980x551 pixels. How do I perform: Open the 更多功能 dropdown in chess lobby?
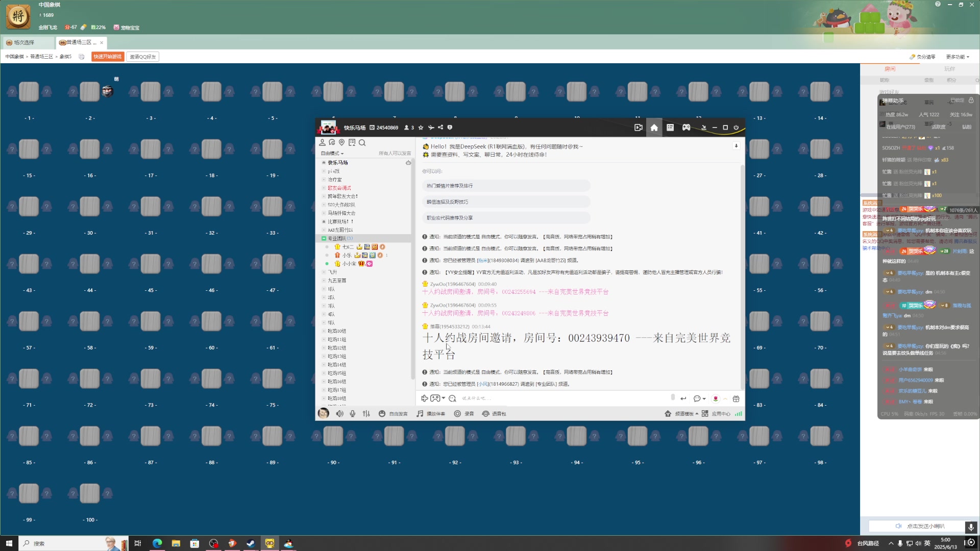958,57
